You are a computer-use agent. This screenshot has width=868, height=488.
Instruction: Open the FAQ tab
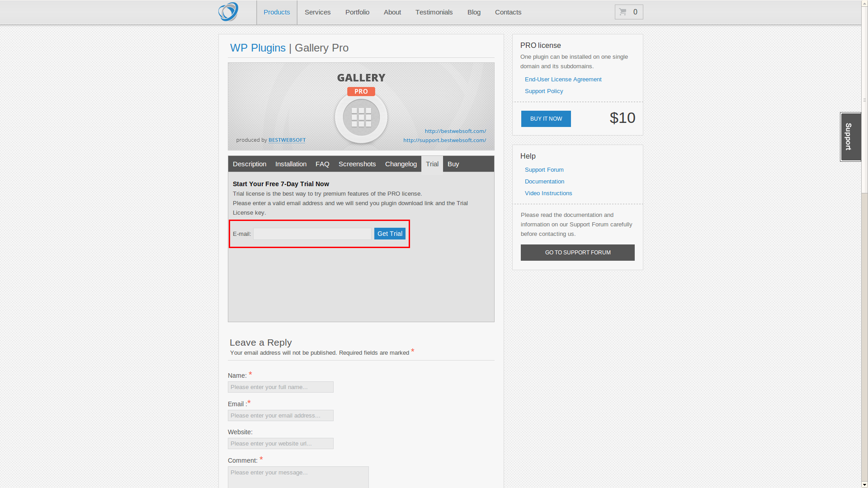[x=322, y=164]
